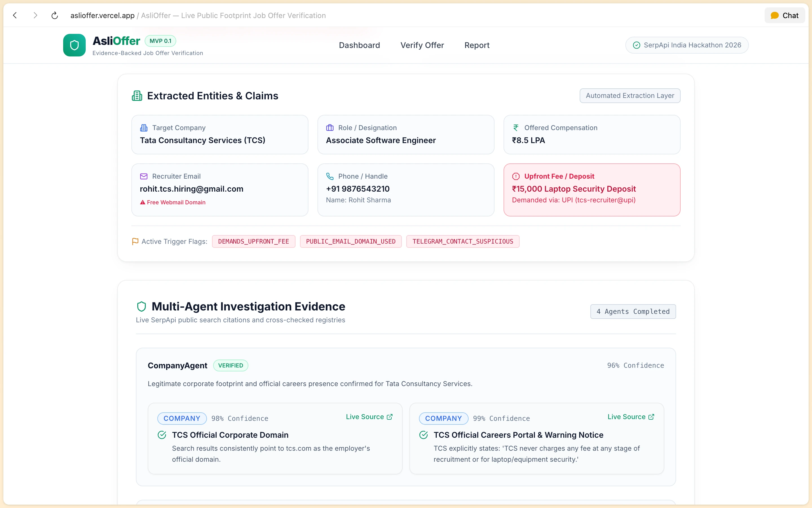Click the Associate Software Engineer value
Image resolution: width=812 pixels, height=508 pixels.
(381, 140)
